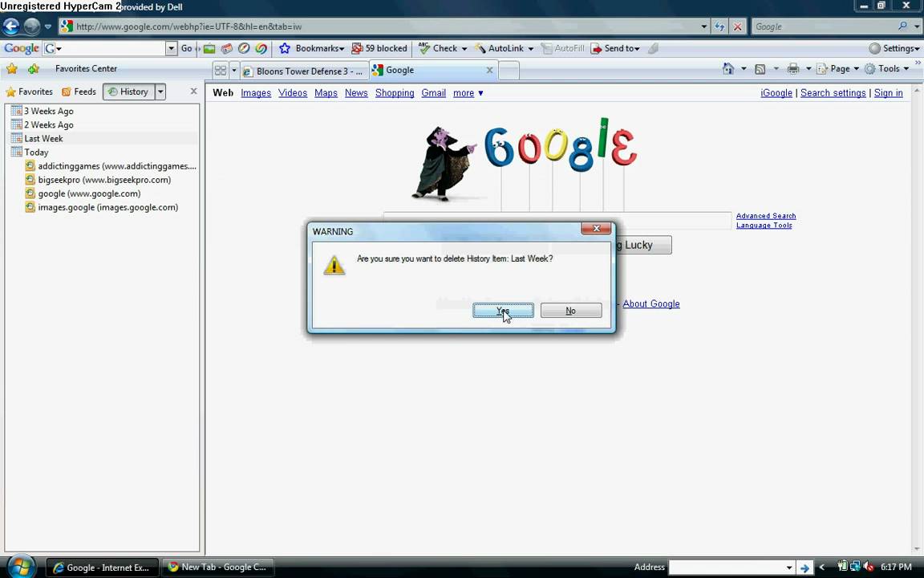This screenshot has height=578, width=924.
Task: Click the Go button on Google Toolbar
Action: click(x=186, y=48)
